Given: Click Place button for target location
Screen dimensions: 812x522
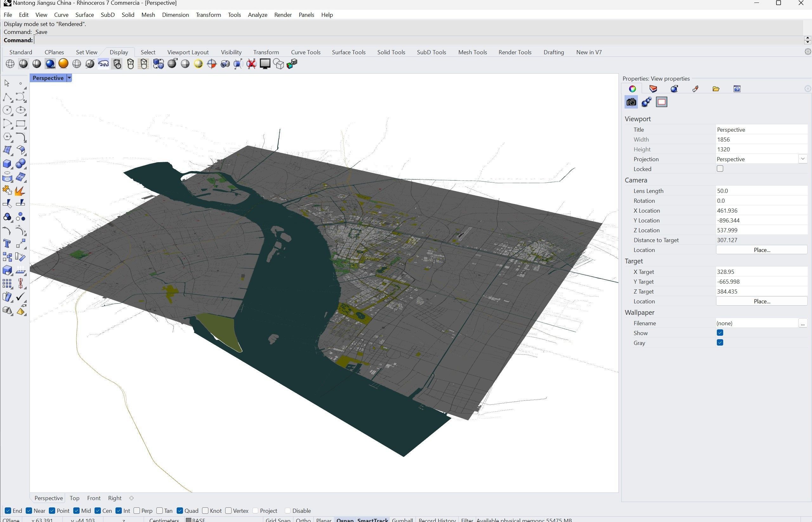Looking at the screenshot, I should click(x=762, y=301).
